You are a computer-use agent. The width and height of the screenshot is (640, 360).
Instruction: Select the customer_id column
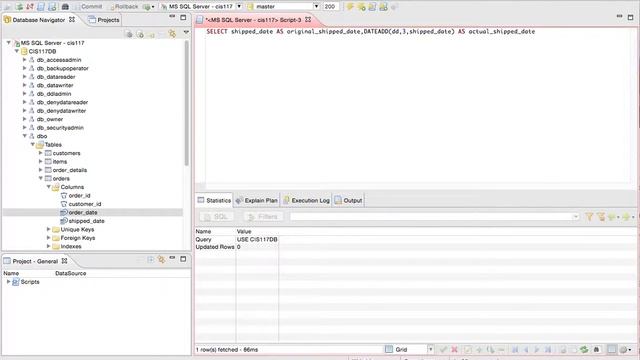(x=84, y=204)
